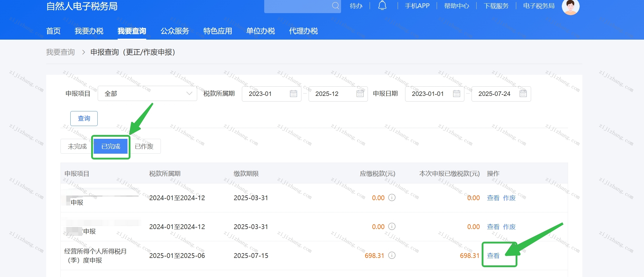Click 查看 for 经营所得个人所得税 row

493,256
